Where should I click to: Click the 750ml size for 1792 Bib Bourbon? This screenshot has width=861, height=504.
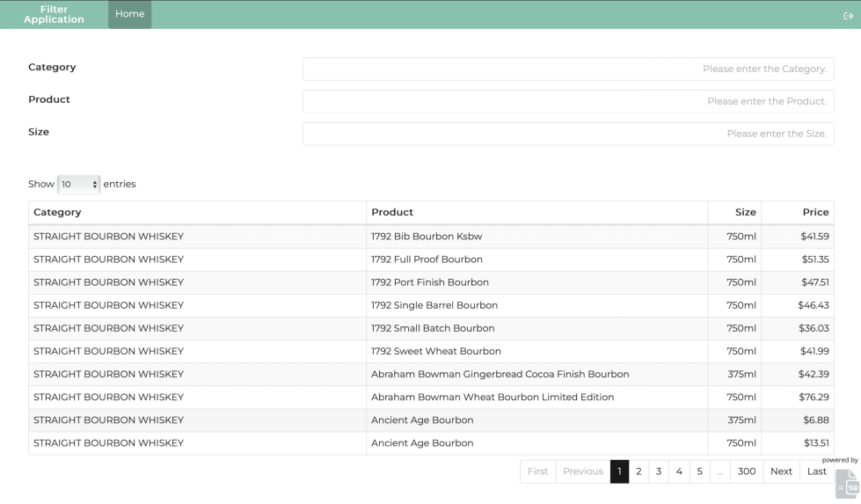pyautogui.click(x=734, y=237)
